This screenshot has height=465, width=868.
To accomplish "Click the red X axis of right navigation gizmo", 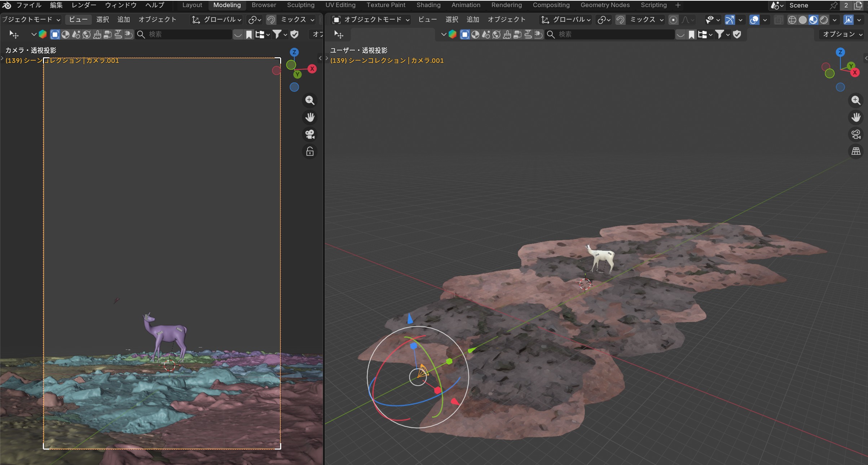I will (x=855, y=73).
